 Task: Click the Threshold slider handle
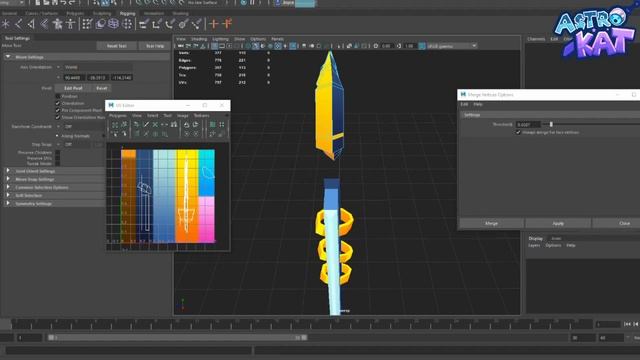[x=551, y=124]
